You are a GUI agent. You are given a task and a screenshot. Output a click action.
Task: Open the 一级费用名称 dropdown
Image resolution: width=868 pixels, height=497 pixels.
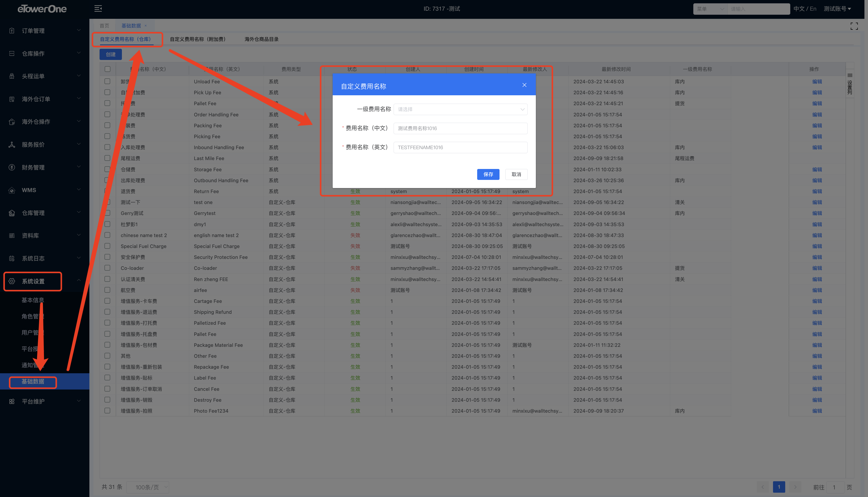point(460,109)
